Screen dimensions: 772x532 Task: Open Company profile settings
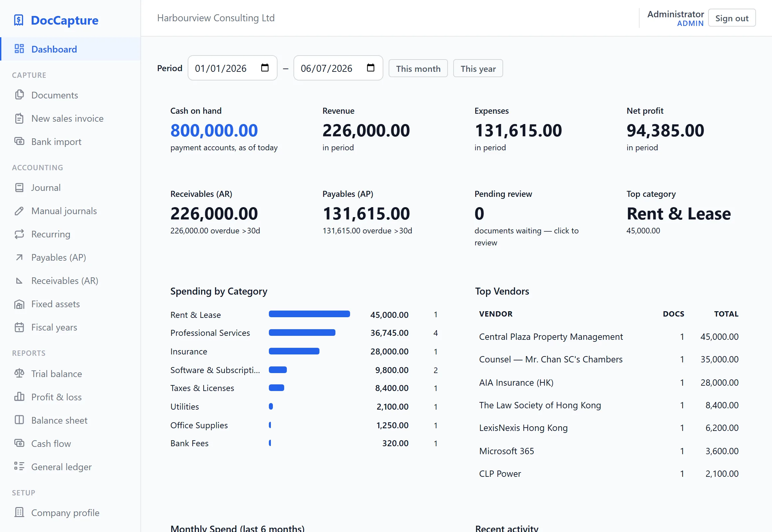[x=71, y=513]
